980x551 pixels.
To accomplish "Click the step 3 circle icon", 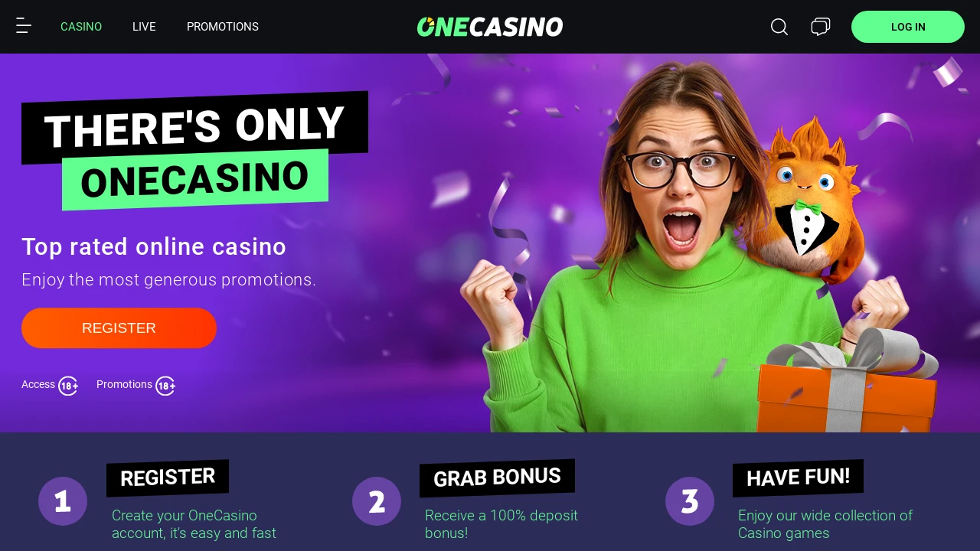I will [x=690, y=501].
